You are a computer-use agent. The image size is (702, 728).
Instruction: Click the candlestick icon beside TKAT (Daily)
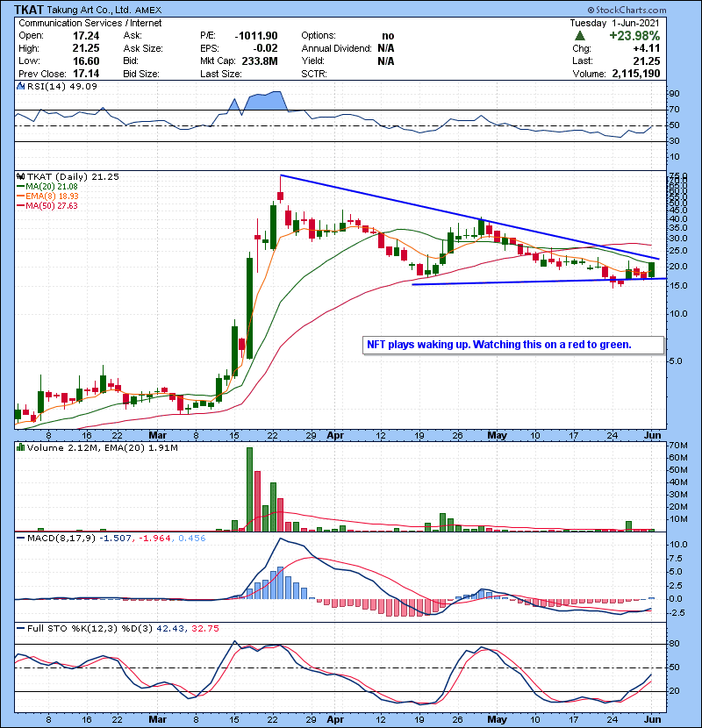(x=20, y=176)
